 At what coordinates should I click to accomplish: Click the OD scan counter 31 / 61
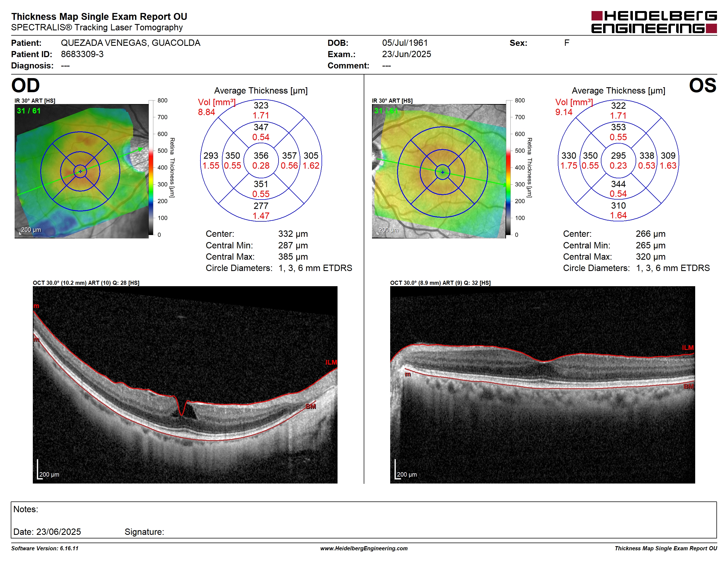tap(29, 111)
